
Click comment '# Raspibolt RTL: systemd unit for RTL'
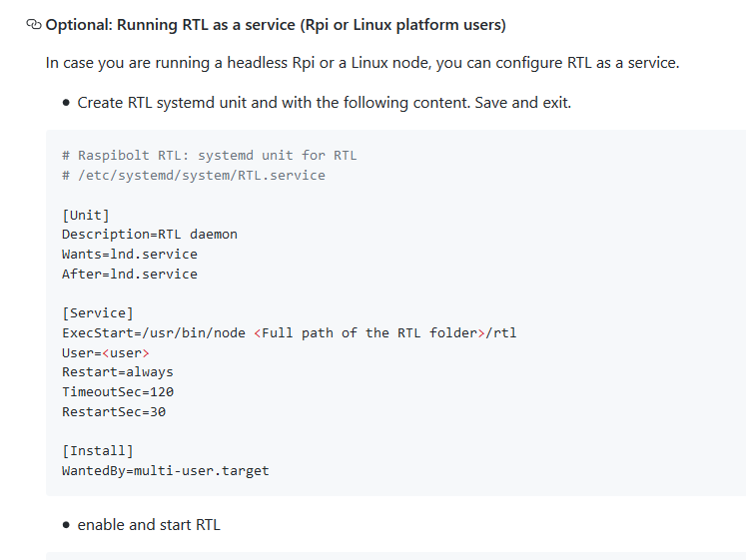click(x=210, y=156)
